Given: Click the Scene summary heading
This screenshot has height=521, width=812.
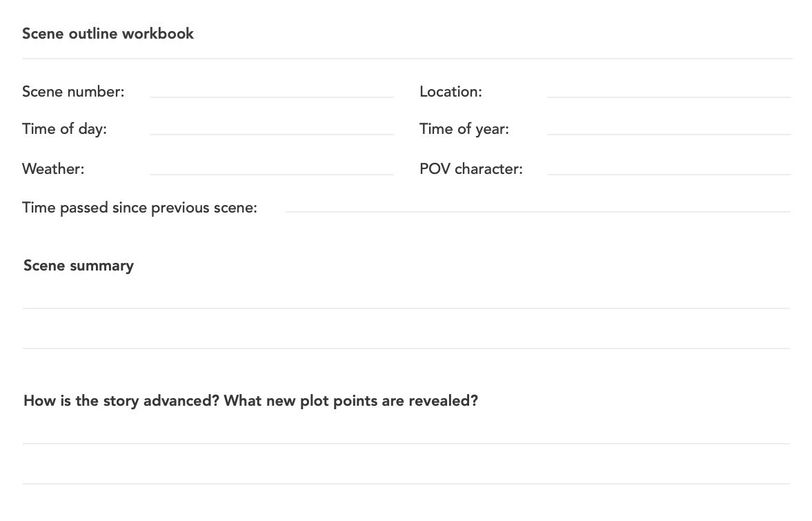Looking at the screenshot, I should (79, 266).
